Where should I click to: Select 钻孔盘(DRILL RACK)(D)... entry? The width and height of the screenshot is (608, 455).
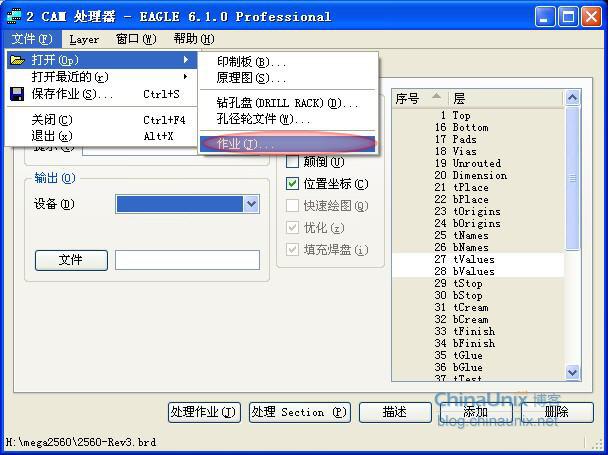[x=288, y=103]
